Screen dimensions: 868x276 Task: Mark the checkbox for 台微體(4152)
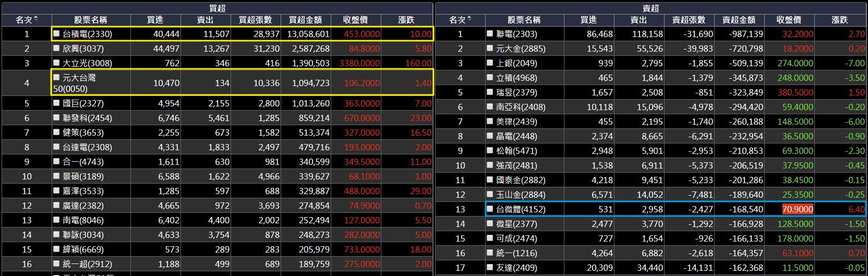coord(490,209)
